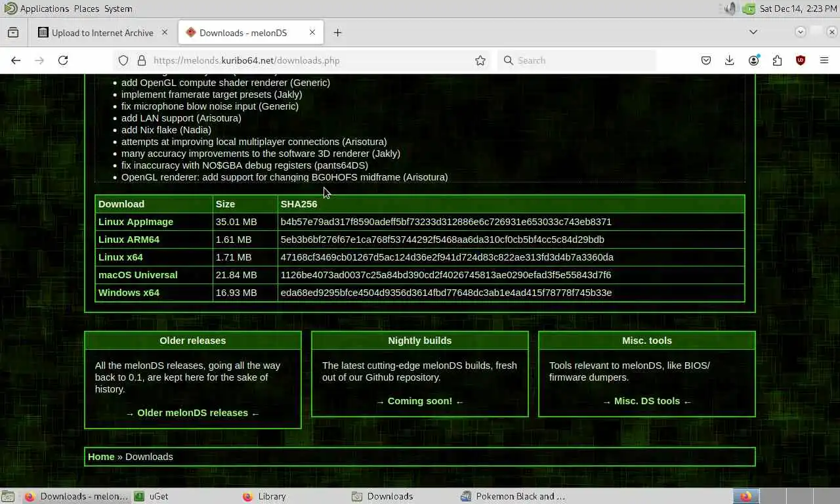Click green tray icon next to clock
Viewport: 840px width, 504px height.
pos(749,9)
